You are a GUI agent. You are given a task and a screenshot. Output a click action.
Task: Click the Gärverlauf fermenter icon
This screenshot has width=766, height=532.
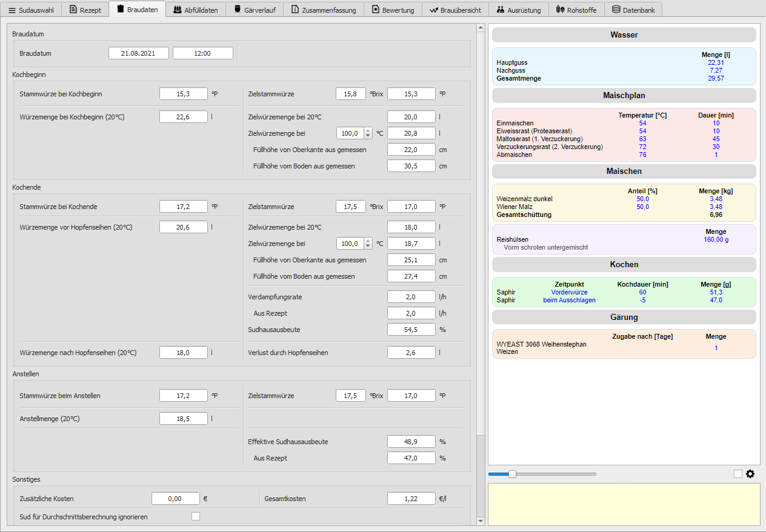pos(237,10)
